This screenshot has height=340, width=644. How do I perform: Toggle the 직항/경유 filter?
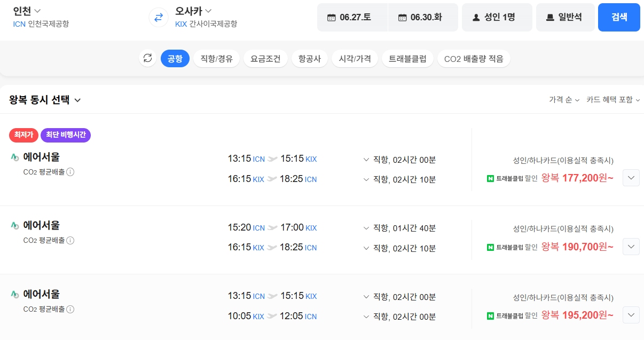(x=216, y=59)
